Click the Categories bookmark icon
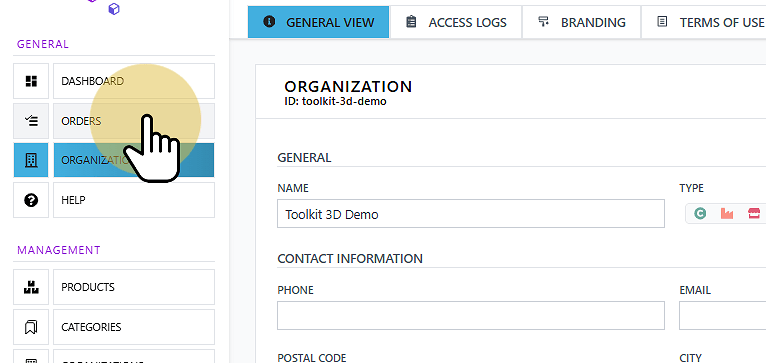 pyautogui.click(x=31, y=327)
